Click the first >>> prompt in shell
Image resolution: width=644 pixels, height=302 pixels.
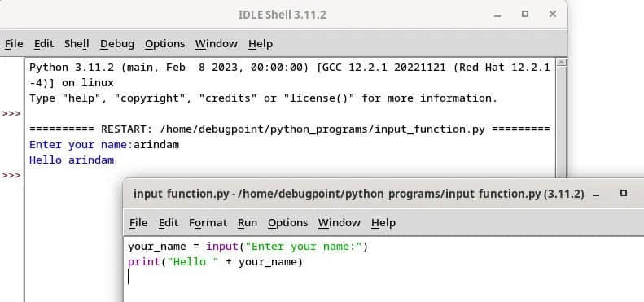point(11,114)
